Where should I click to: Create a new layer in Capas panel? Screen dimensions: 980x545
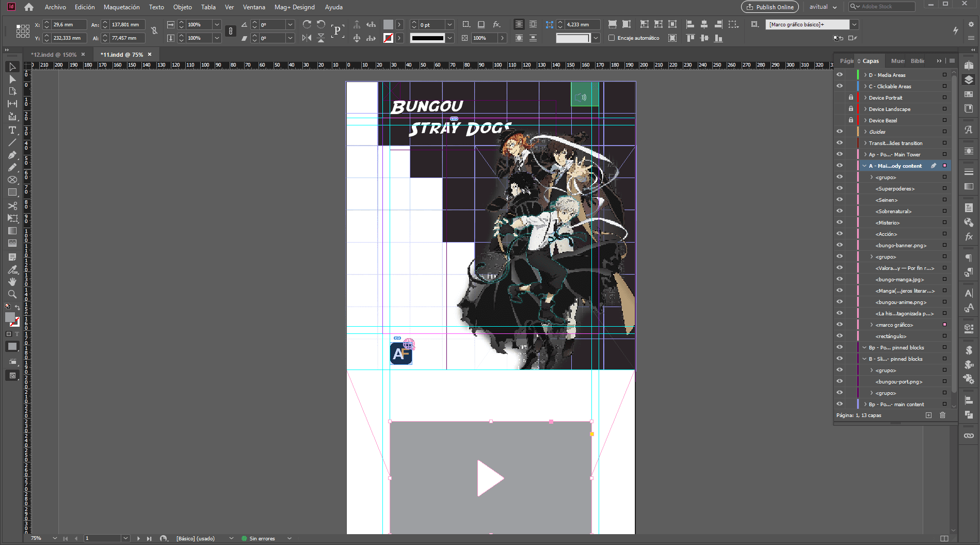point(928,415)
